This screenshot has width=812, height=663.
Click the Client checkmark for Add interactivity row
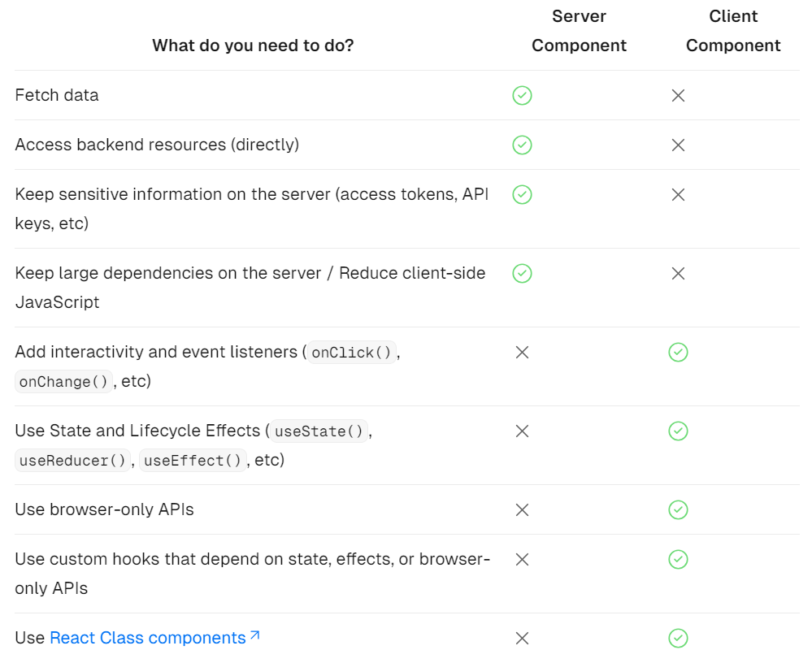coord(678,353)
